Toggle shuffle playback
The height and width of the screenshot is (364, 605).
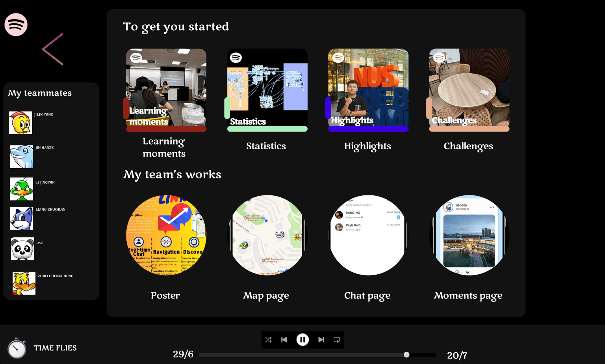point(269,340)
